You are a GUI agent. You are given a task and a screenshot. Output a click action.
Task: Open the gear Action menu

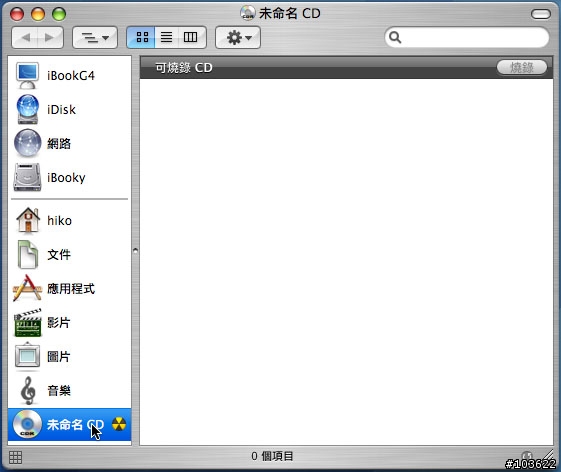tap(238, 37)
